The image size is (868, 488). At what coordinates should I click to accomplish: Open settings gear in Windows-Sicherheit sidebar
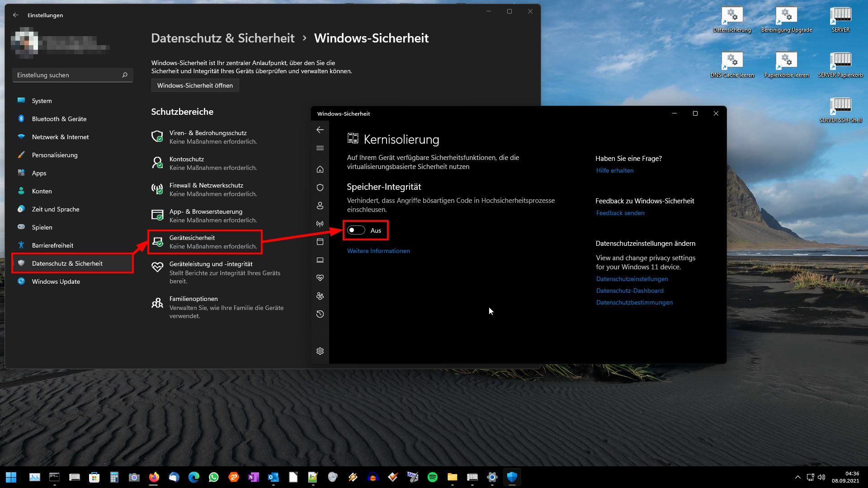320,351
